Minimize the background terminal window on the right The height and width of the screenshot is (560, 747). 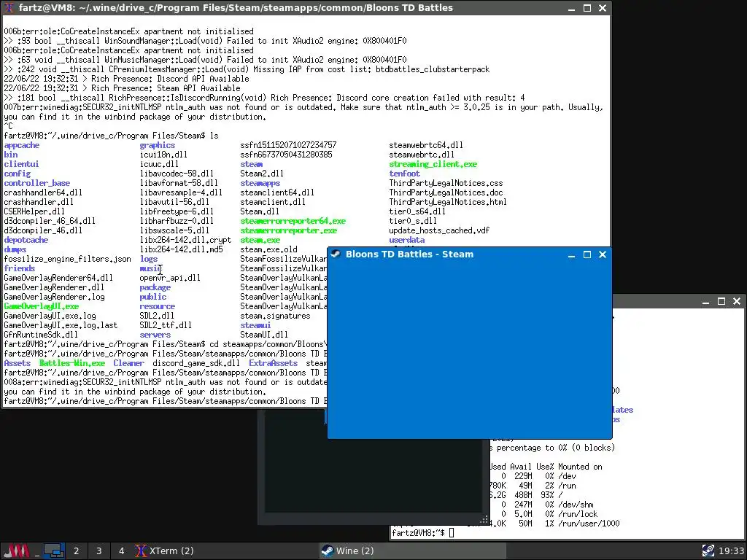706,301
